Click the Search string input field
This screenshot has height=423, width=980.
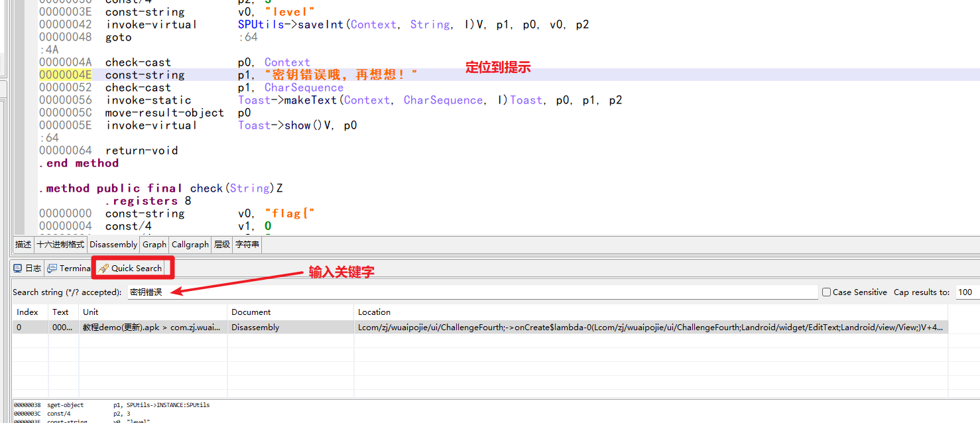pyautogui.click(x=472, y=292)
